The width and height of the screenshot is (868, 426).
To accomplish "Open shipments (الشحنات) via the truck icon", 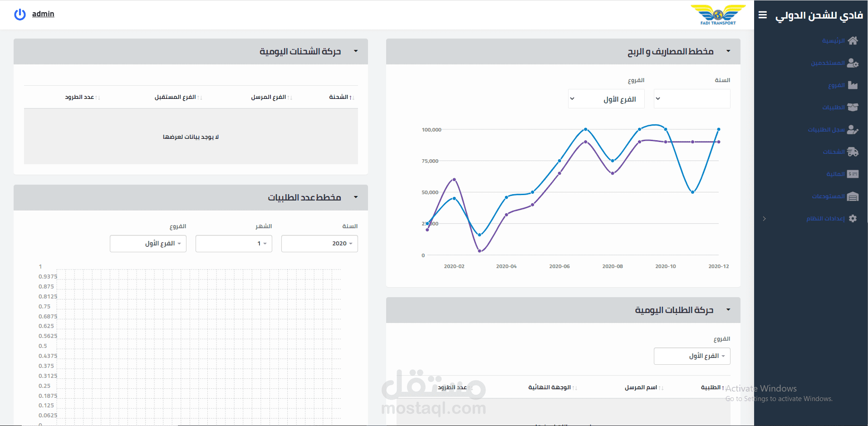I will click(x=853, y=152).
